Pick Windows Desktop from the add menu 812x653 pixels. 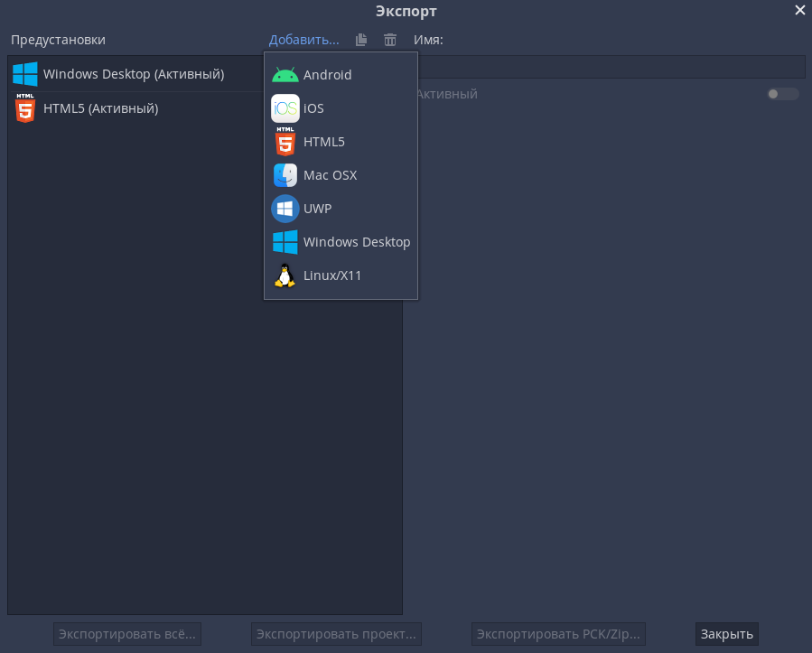341,242
